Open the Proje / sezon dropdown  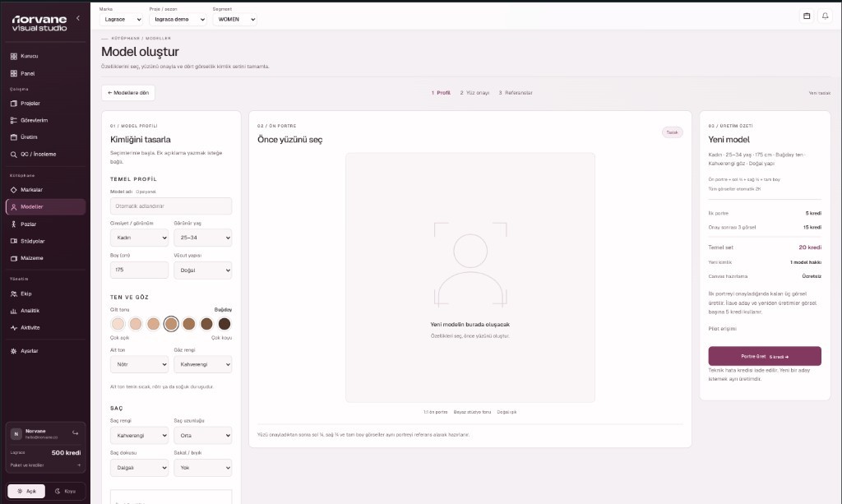pos(178,20)
